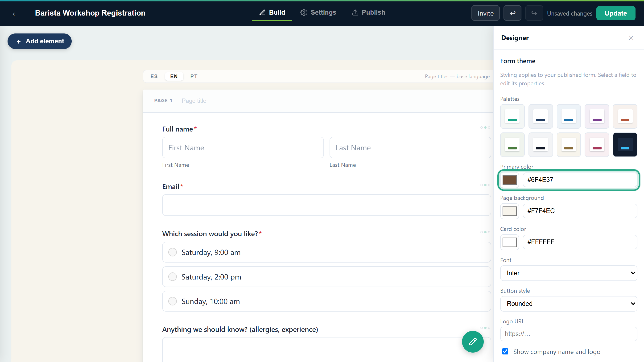Click the 'Form theme' heading
Image resolution: width=644 pixels, height=362 pixels.
pyautogui.click(x=517, y=61)
